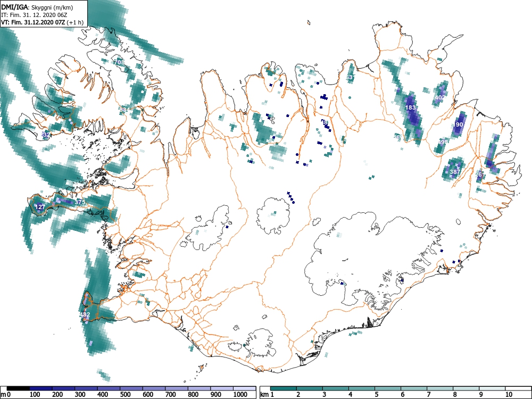The height and width of the screenshot is (399, 532).
Task: Select the dark teal 1–2 km legend swatch
Action: (284, 388)
